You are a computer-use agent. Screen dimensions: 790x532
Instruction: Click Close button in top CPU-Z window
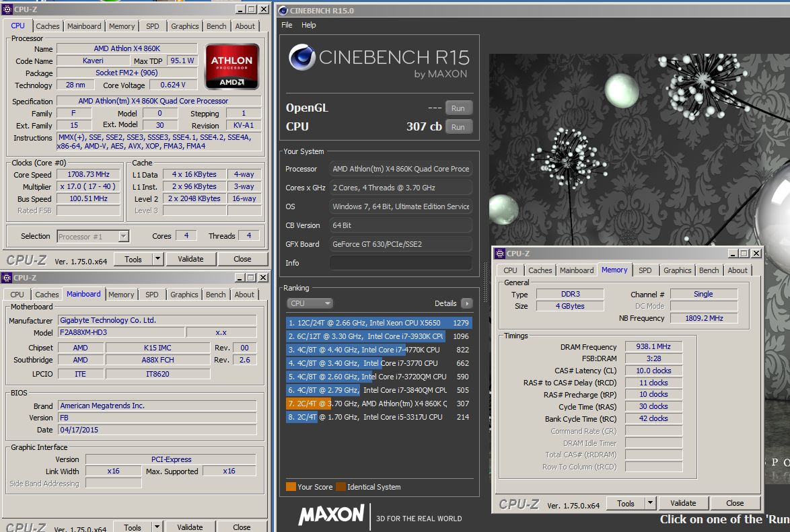pos(242,259)
